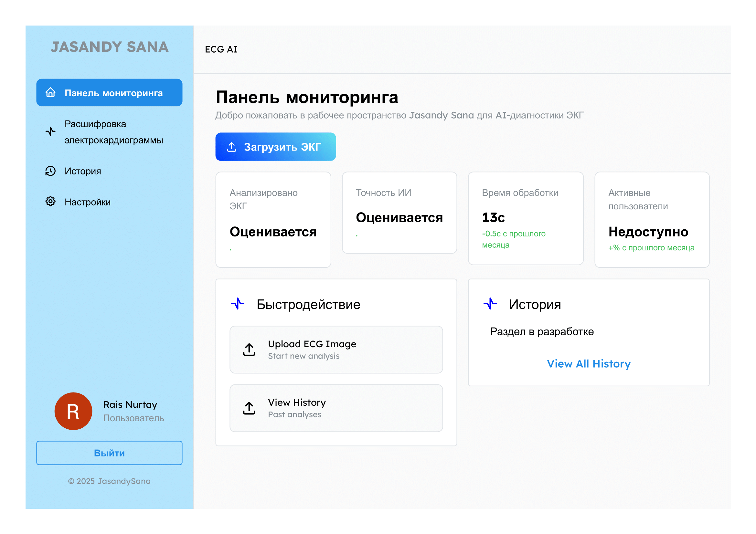Viewport: 756px width, 534px height.
Task: Click pulse icon beside История card heading
Action: pos(490,304)
